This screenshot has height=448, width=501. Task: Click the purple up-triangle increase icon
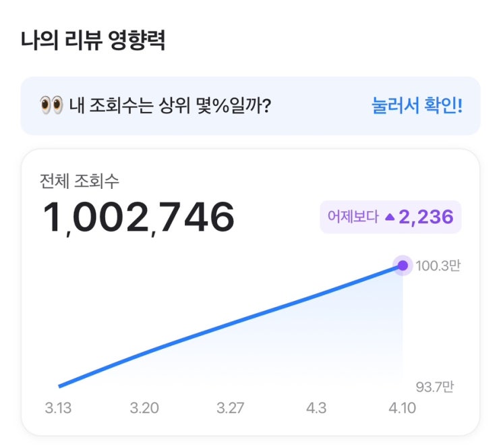(x=389, y=217)
